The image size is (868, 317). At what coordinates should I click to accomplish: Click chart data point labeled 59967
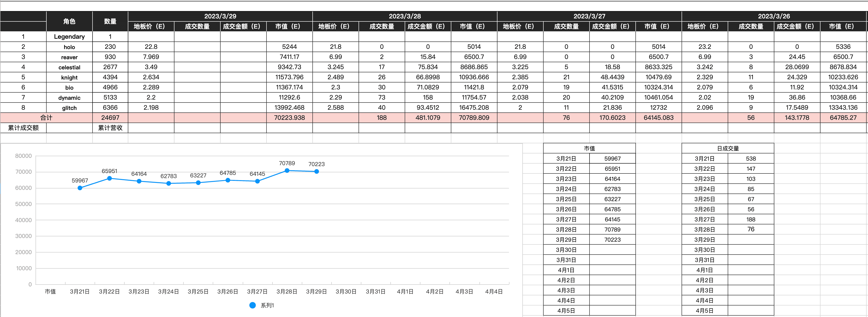[x=80, y=188]
